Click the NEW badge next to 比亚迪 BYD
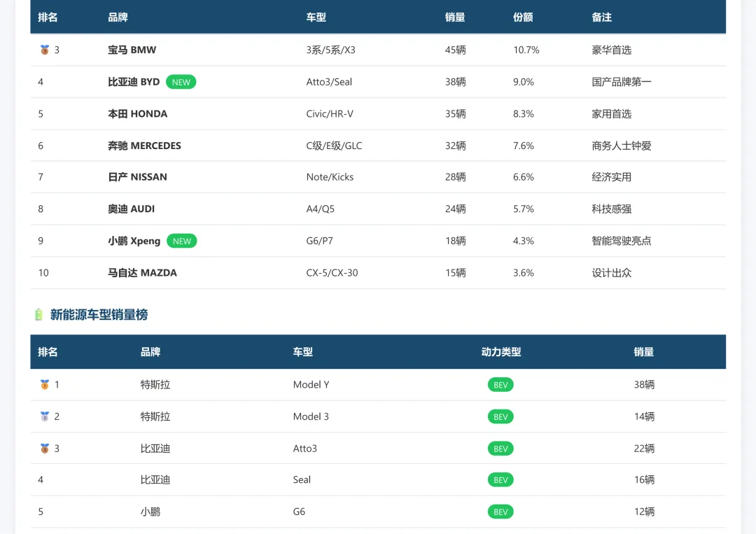 pyautogui.click(x=181, y=82)
